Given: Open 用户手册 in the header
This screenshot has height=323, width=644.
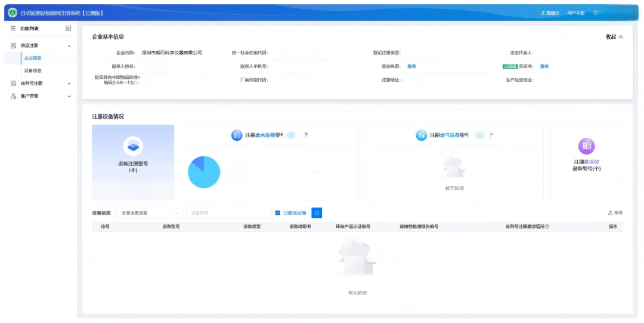Looking at the screenshot, I should (576, 13).
